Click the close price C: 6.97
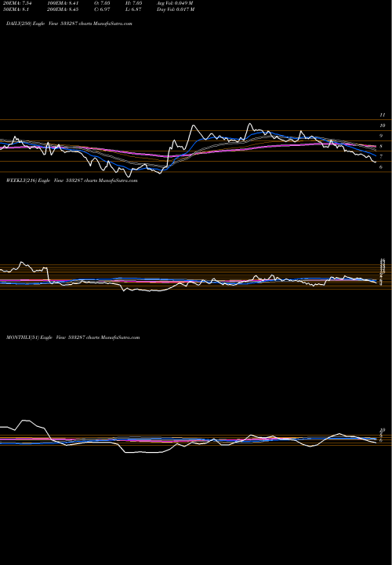The image size is (392, 565). pyautogui.click(x=102, y=9)
